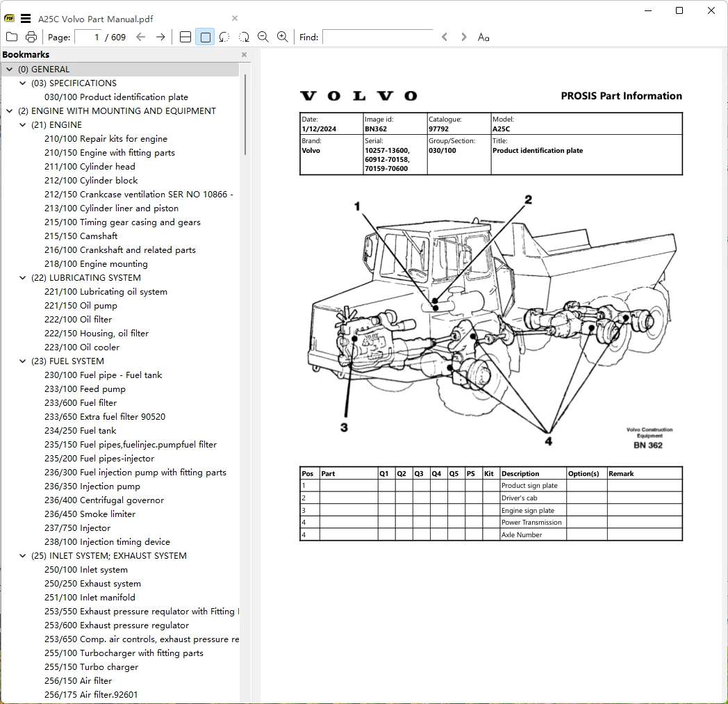Select 233/100 Feed pump bookmark

pyautogui.click(x=85, y=388)
